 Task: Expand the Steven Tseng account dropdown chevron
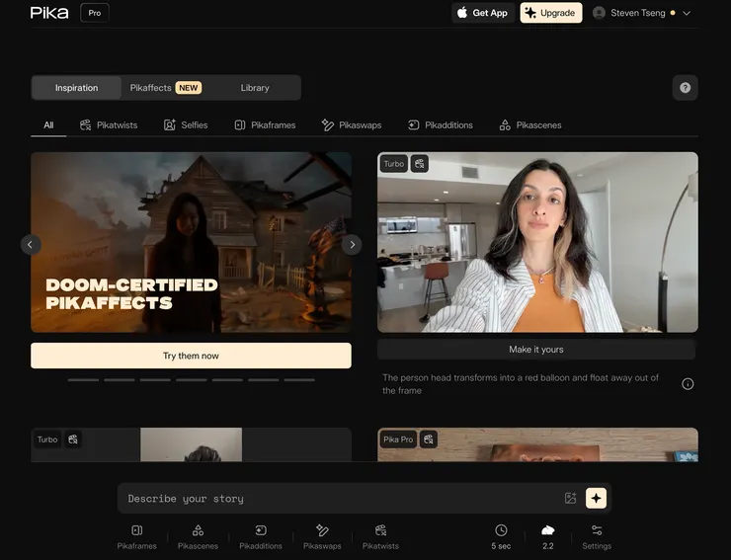pos(687,13)
